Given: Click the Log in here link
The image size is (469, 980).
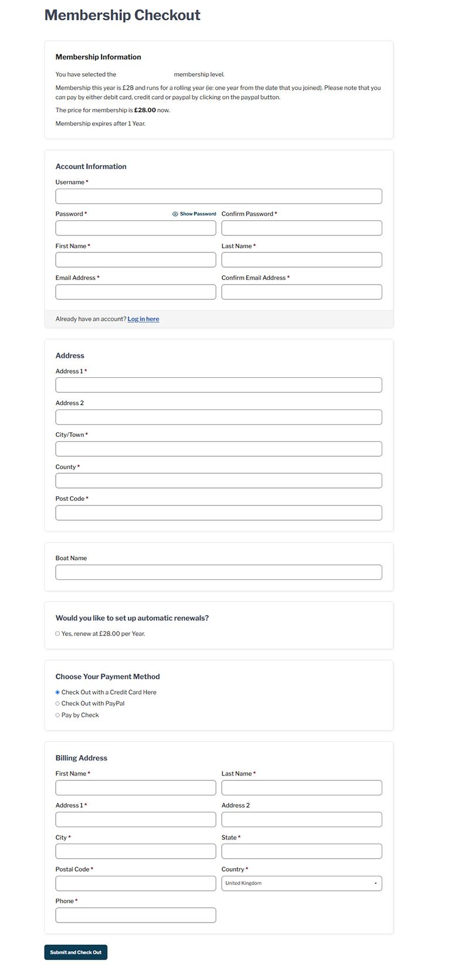Looking at the screenshot, I should (x=143, y=319).
